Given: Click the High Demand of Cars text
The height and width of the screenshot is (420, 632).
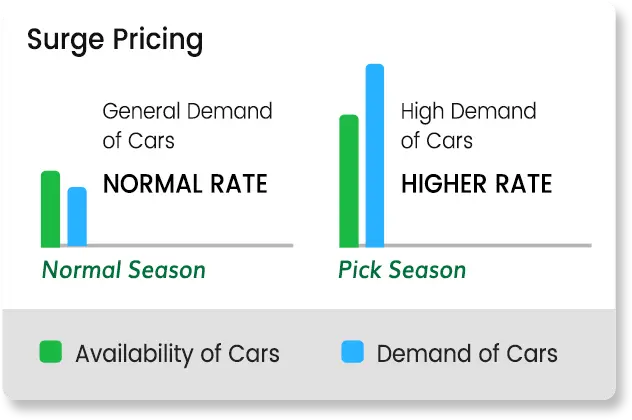Looking at the screenshot, I should click(468, 126).
